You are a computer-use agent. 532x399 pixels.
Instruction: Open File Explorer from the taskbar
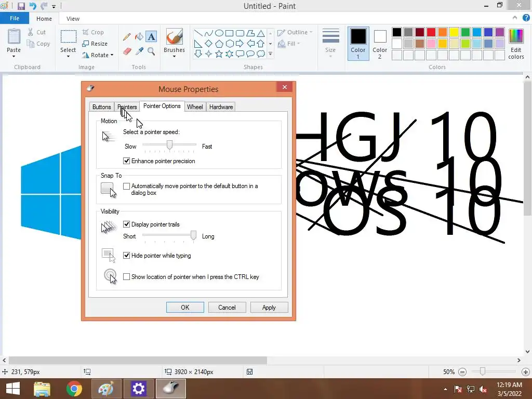(x=42, y=389)
